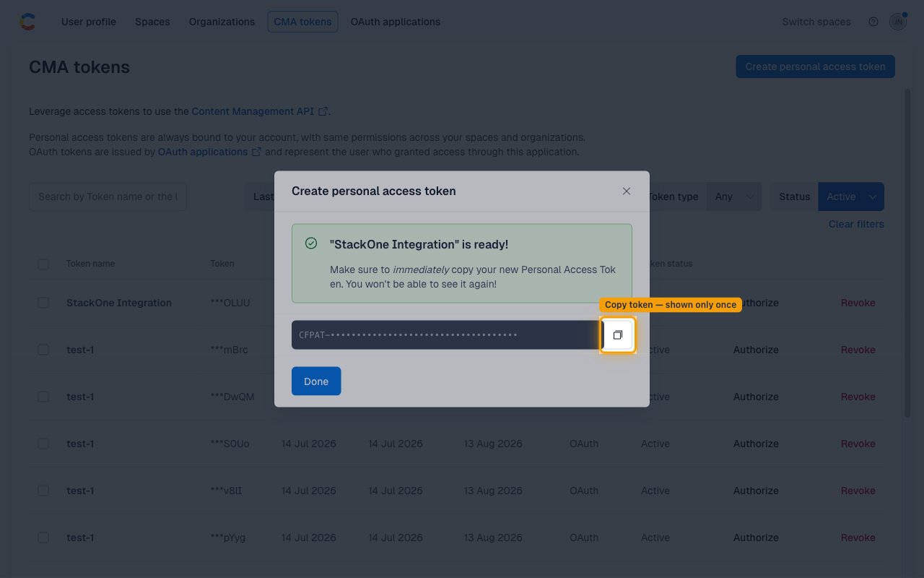Click the ***DwQM token cell
This screenshot has height=578, width=924.
coord(232,397)
